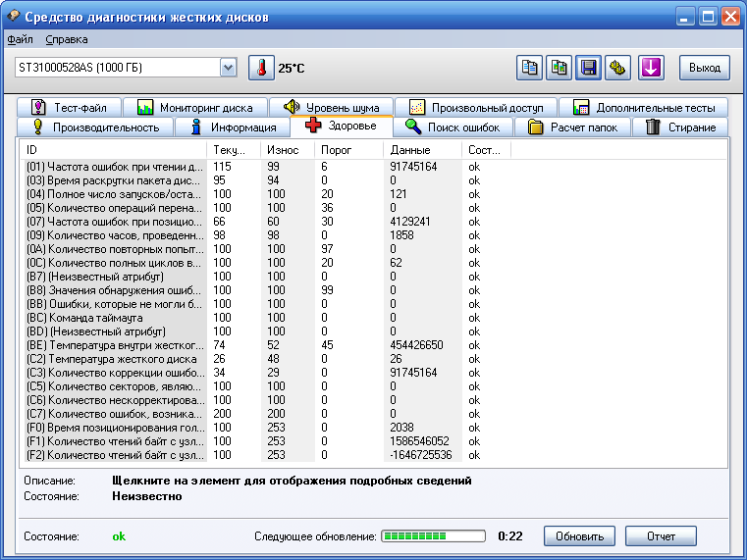Go to the Мониторинг диска tab

(x=196, y=108)
